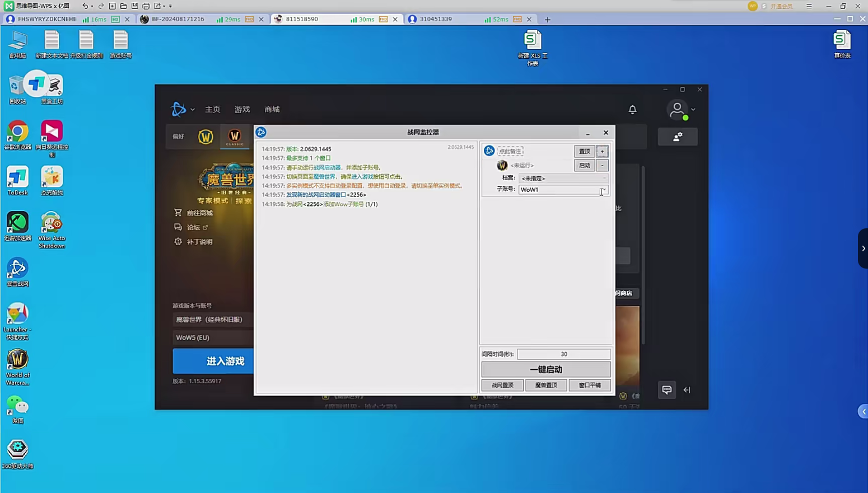Screen dimensions: 868x493
Task: Add a new remote session tab
Action: 548,20
